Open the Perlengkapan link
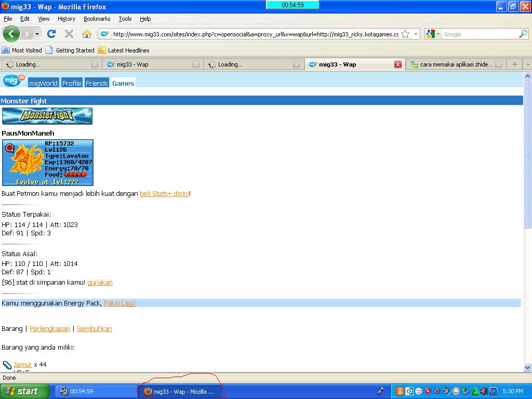This screenshot has height=399, width=532. (x=49, y=329)
